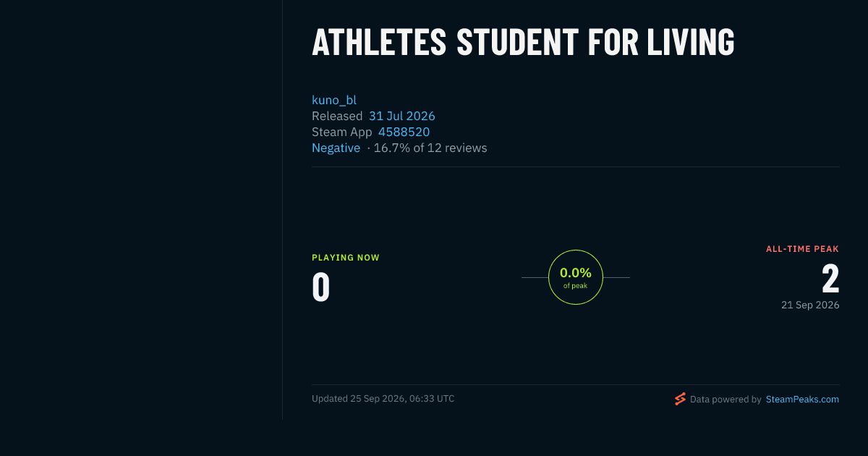Screen dimensions: 868x456
Task: Click the Playing Now count 0
Action: click(x=321, y=287)
